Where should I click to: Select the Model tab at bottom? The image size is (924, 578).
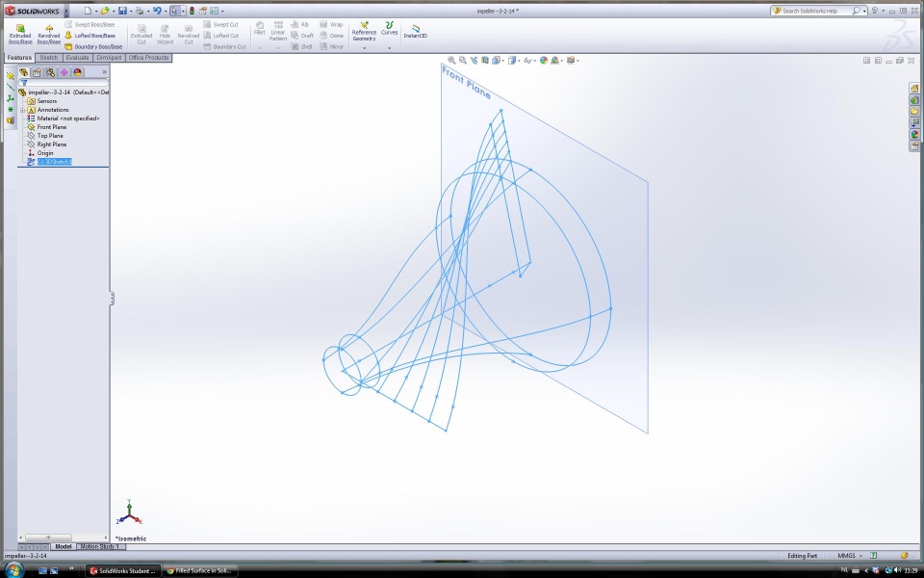64,547
